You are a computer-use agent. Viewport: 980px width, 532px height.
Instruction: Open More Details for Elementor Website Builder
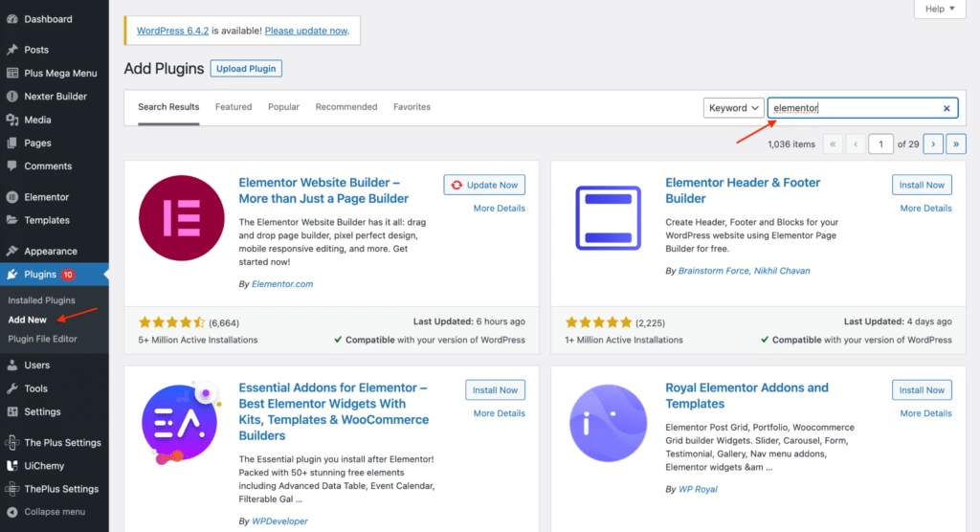click(x=499, y=209)
